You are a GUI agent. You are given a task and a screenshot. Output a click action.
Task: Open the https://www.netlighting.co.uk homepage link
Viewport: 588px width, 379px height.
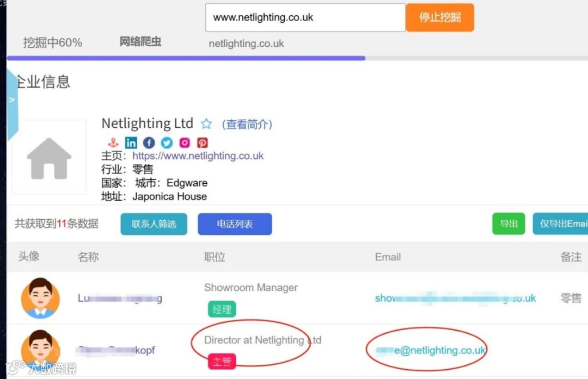198,156
